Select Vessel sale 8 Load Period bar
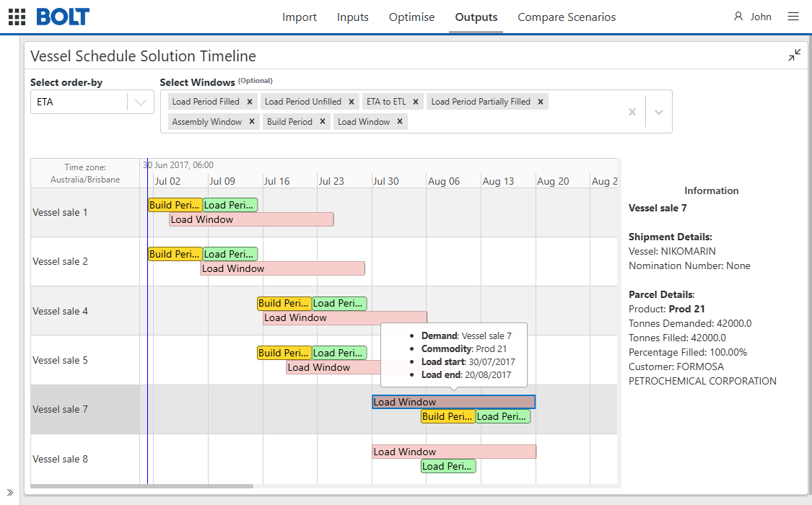This screenshot has height=505, width=812. 448,466
